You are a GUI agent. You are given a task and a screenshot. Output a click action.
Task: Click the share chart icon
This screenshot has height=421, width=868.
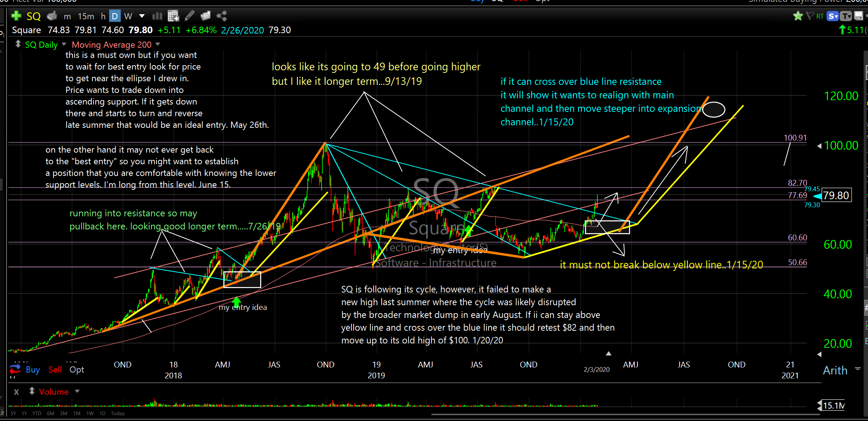(222, 16)
